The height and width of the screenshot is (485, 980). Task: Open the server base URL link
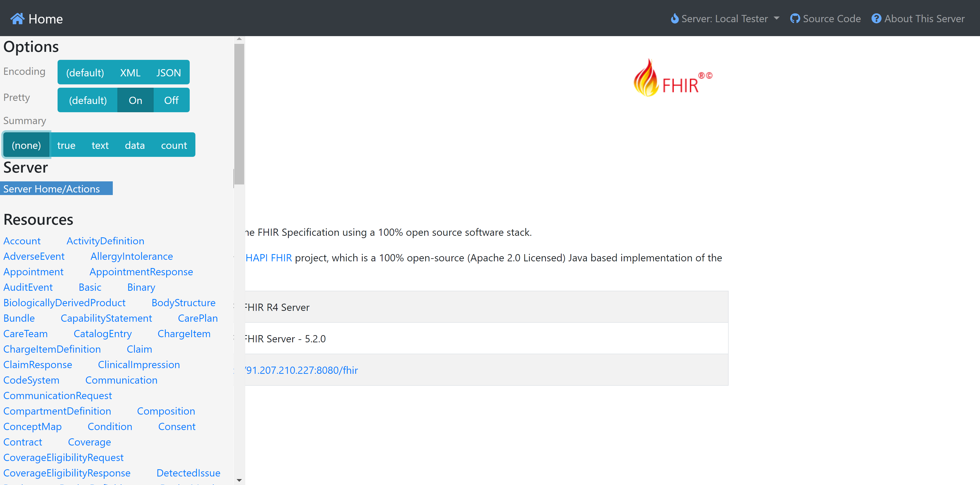pyautogui.click(x=301, y=370)
